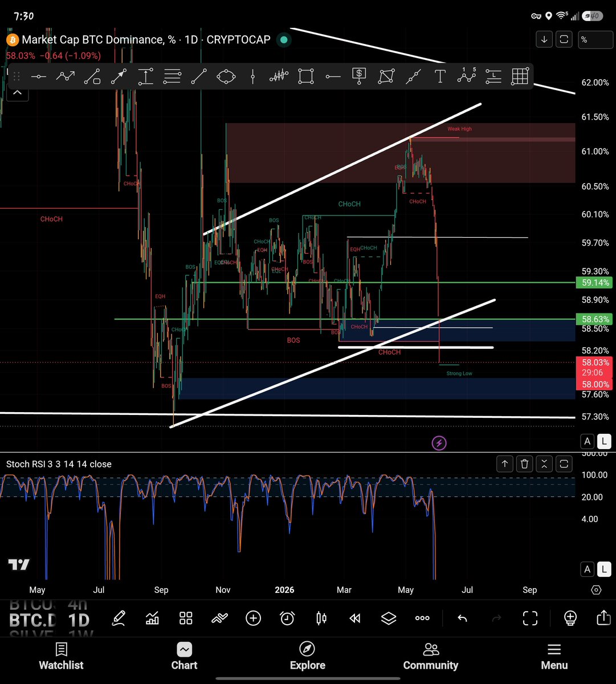Select the Elliott wave 1-5 tool
The image size is (616, 684).
[466, 75]
